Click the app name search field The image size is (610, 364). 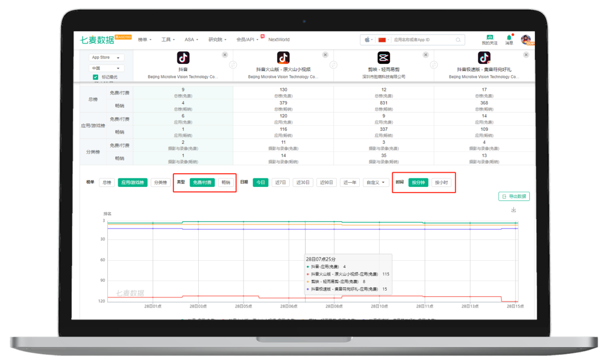423,40
